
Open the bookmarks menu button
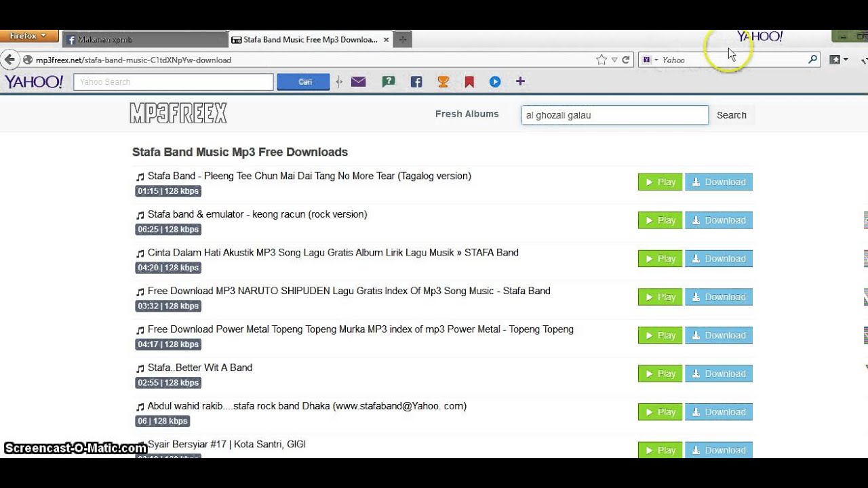pos(839,60)
